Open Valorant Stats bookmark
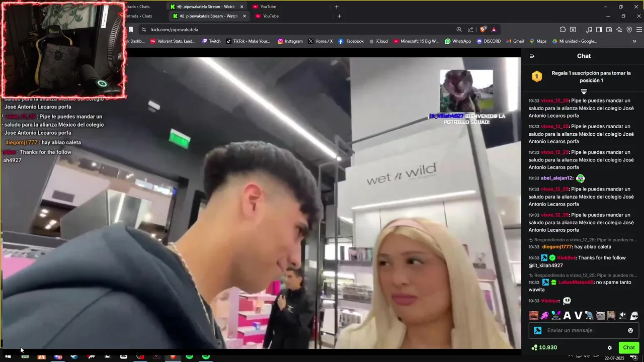 173,41
